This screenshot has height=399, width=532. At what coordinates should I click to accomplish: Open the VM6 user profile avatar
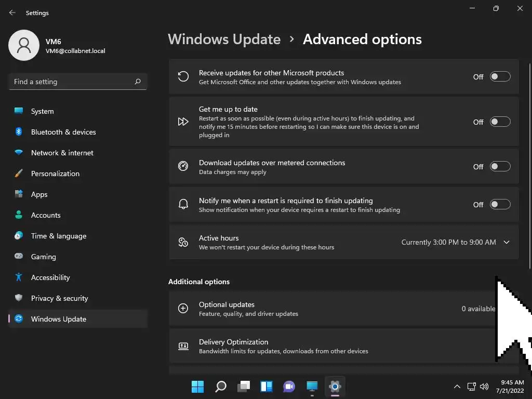(24, 45)
